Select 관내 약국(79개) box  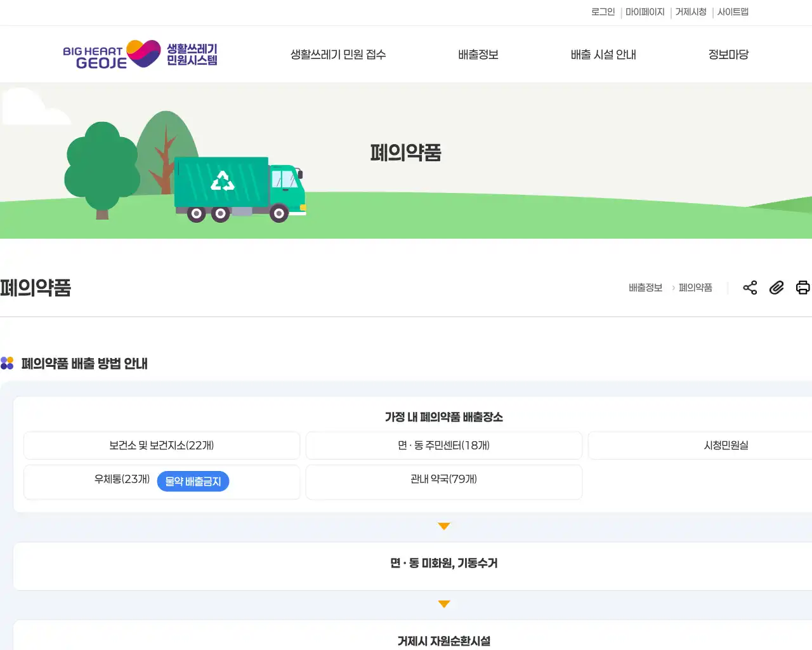tap(444, 482)
